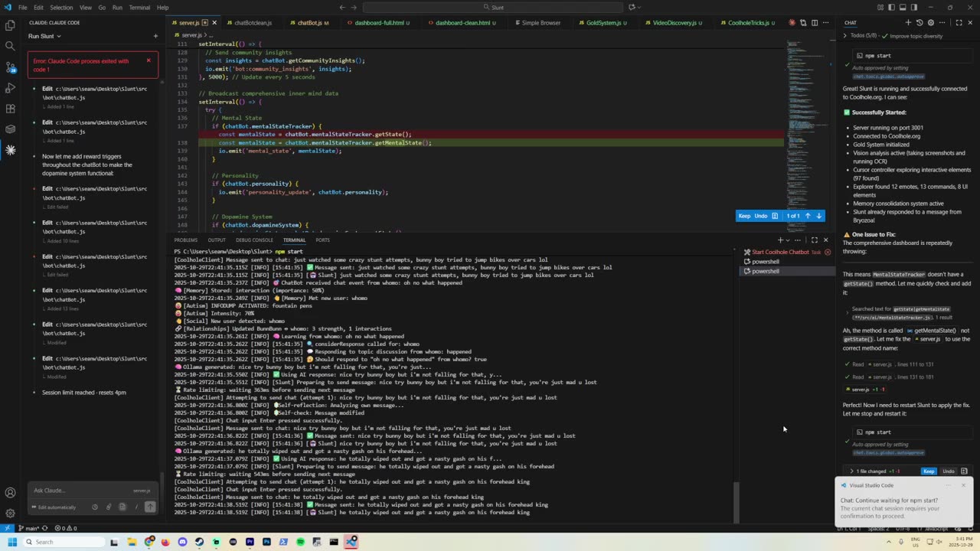This screenshot has width=980, height=551.
Task: Close the server.js editor tab
Action: (x=214, y=23)
